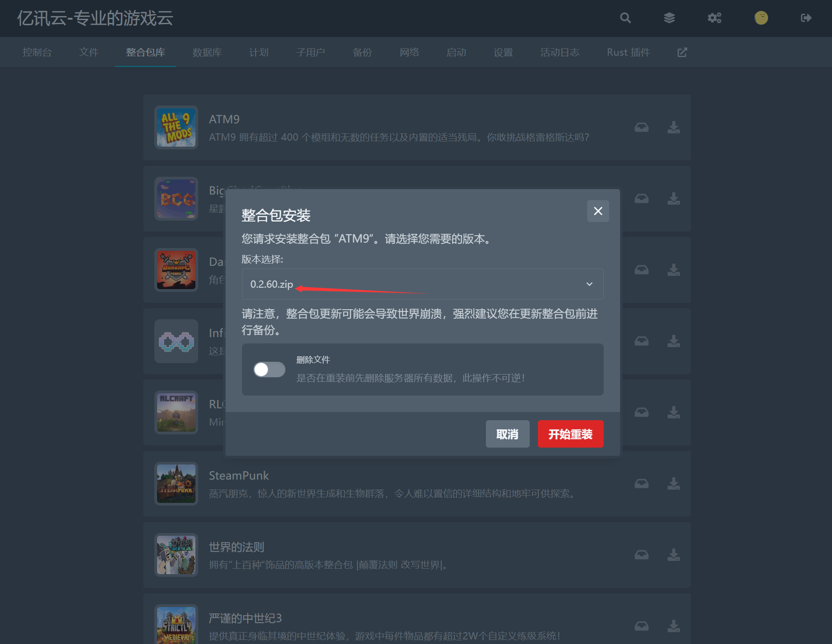Click RLCraft row drive icon
The width and height of the screenshot is (832, 644).
point(642,412)
